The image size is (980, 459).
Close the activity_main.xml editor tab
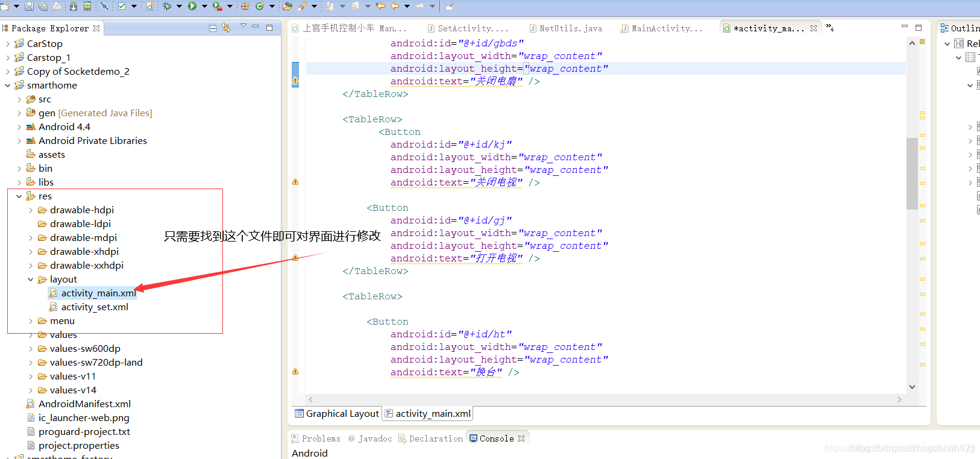click(814, 28)
